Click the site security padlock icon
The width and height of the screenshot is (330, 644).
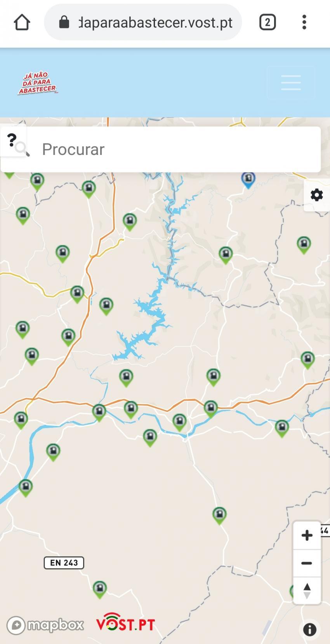click(64, 23)
